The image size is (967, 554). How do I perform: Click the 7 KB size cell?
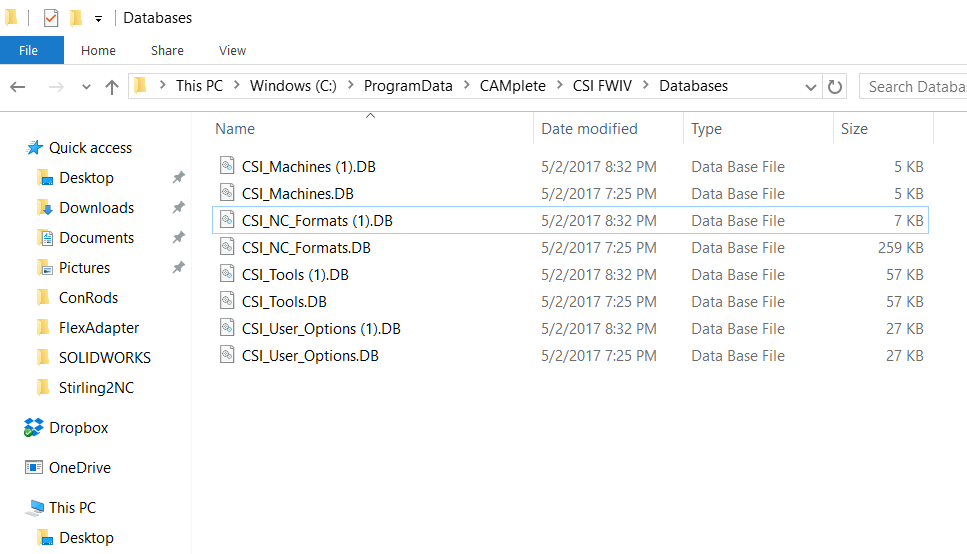click(x=908, y=221)
